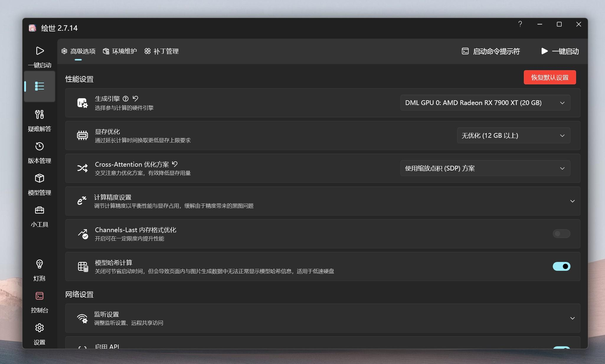Open 小工具 toolbox in sidebar
The image size is (605, 364).
(40, 216)
